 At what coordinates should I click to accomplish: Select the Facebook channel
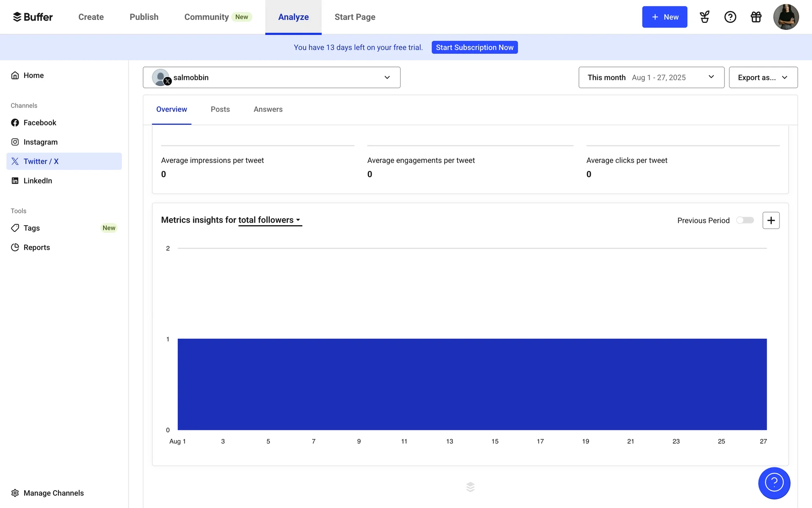point(40,123)
